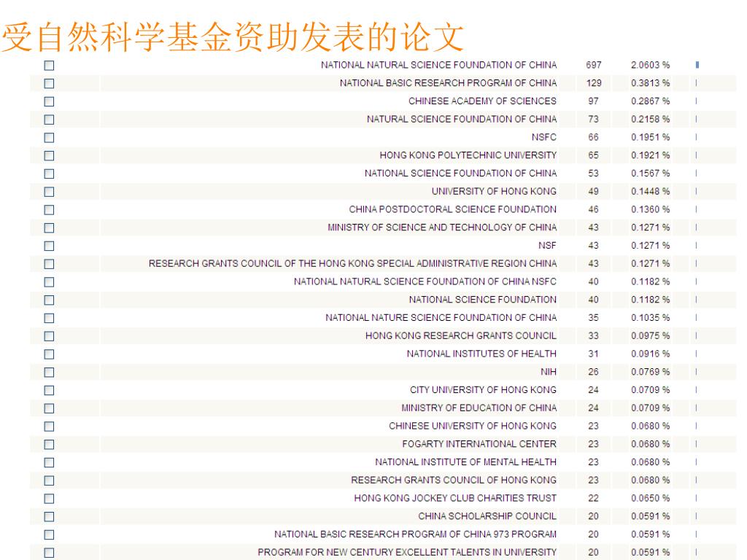Click the percentage 0.1035 %

coord(650,318)
